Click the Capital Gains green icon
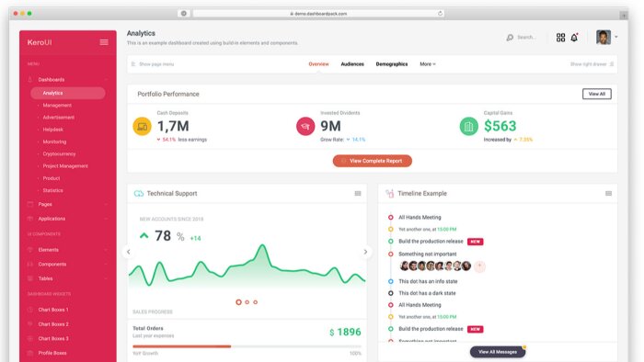The width and height of the screenshot is (644, 362). pyautogui.click(x=468, y=126)
